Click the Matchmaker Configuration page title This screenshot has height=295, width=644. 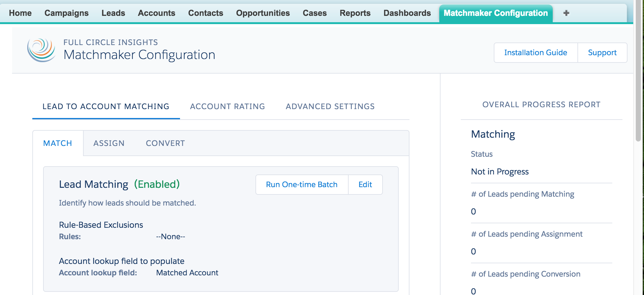[139, 55]
